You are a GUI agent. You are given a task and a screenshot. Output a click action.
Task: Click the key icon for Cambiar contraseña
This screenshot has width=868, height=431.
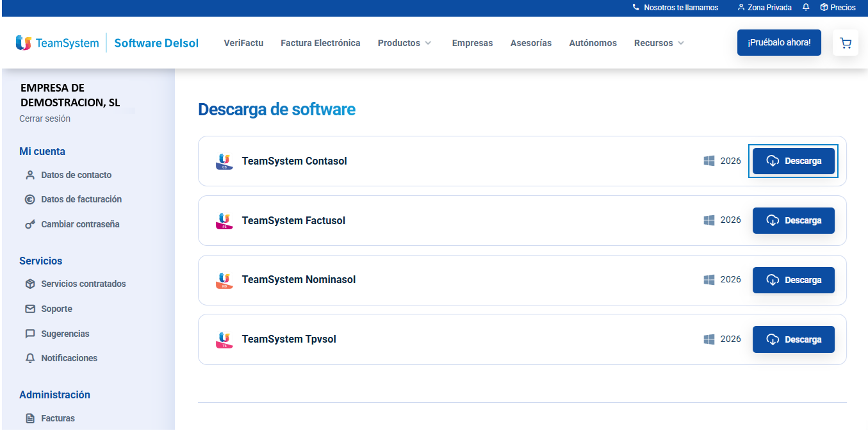tap(30, 224)
